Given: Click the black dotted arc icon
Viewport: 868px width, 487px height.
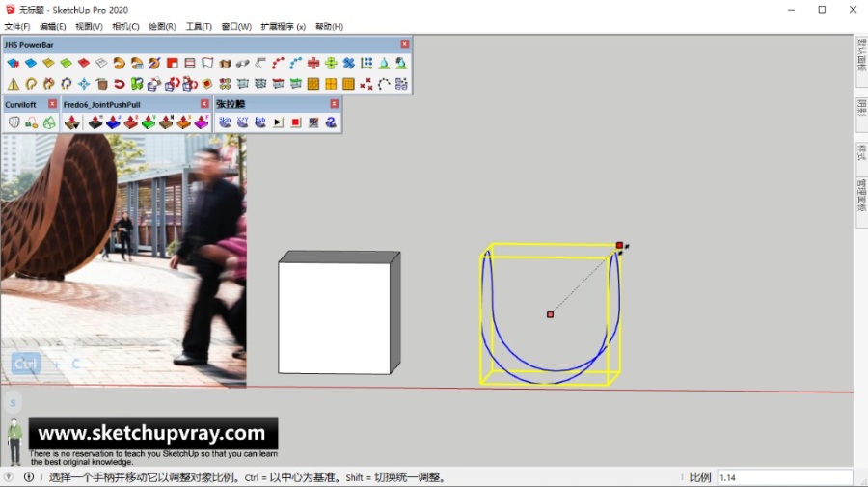Looking at the screenshot, I should [x=384, y=84].
